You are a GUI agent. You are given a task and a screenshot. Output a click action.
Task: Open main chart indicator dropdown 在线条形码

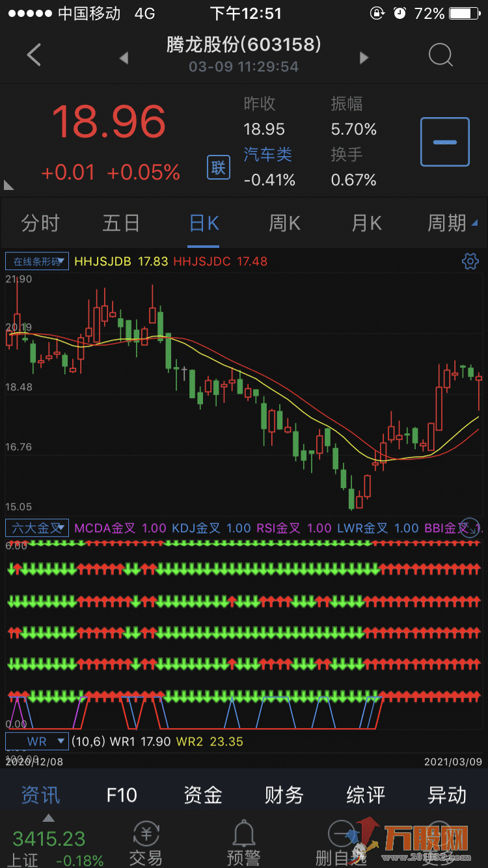pos(37,261)
